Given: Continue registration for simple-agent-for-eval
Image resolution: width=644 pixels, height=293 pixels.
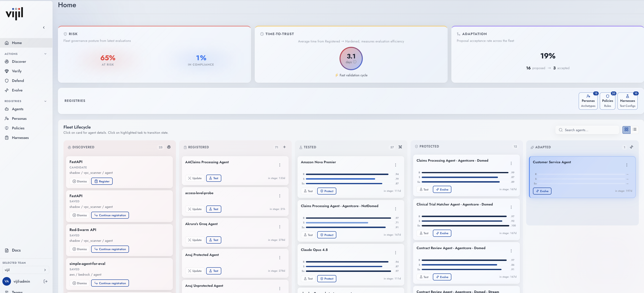Looking at the screenshot, I should click(110, 283).
